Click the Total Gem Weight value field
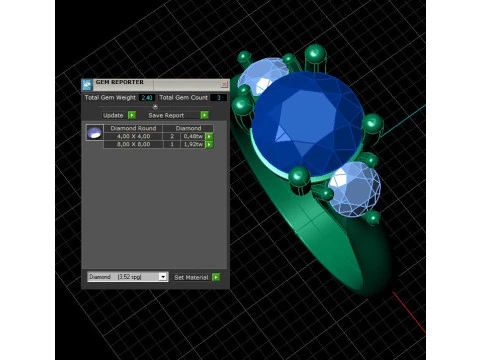This screenshot has width=480, height=360. [147, 98]
